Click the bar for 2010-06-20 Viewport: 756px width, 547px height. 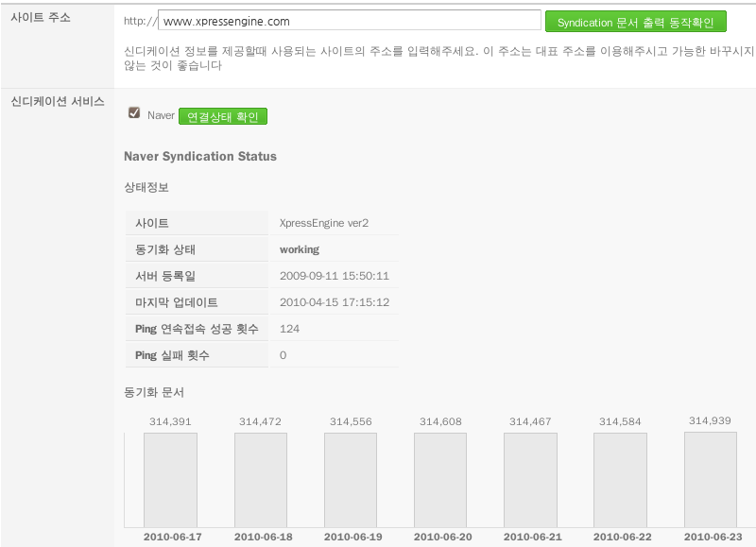click(440, 479)
